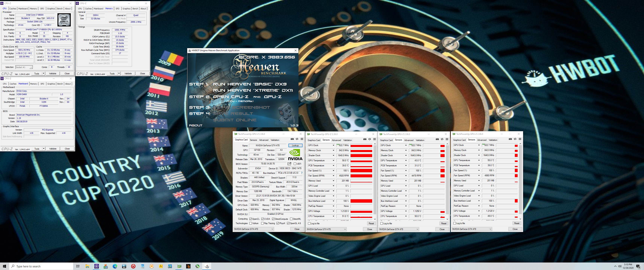
Task: Click scrollbar up arrow in window showing 4980 RPM
Action: point(520,144)
